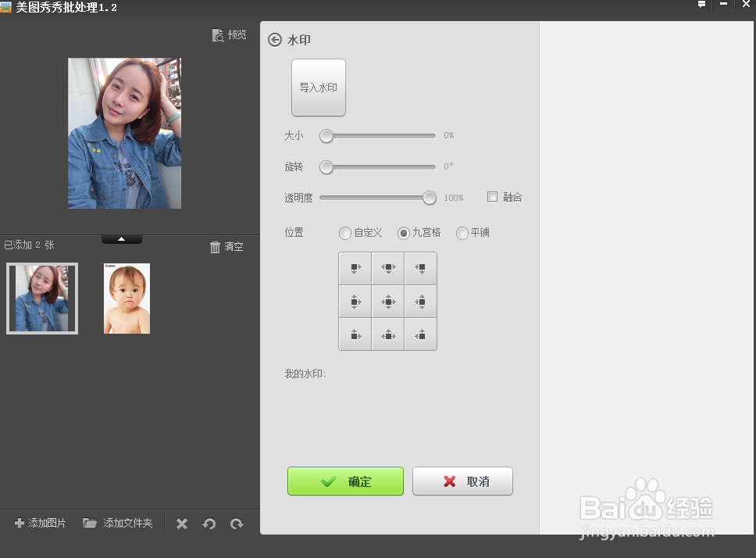Select the 自定义 position radio button
This screenshot has width=756, height=558.
tap(344, 233)
